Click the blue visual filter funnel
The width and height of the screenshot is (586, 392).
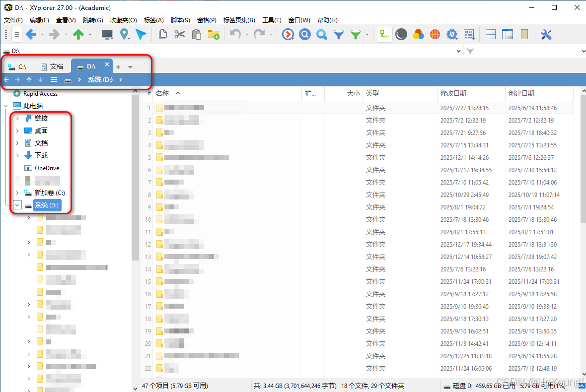click(x=339, y=35)
